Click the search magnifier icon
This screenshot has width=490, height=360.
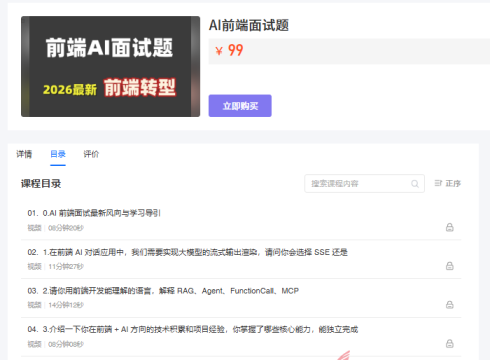click(415, 184)
